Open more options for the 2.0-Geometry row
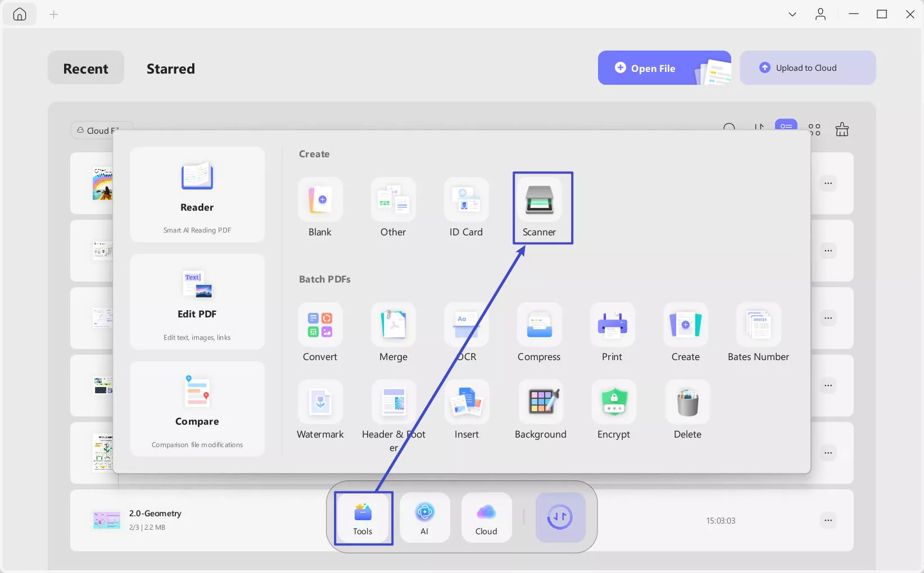 [828, 520]
